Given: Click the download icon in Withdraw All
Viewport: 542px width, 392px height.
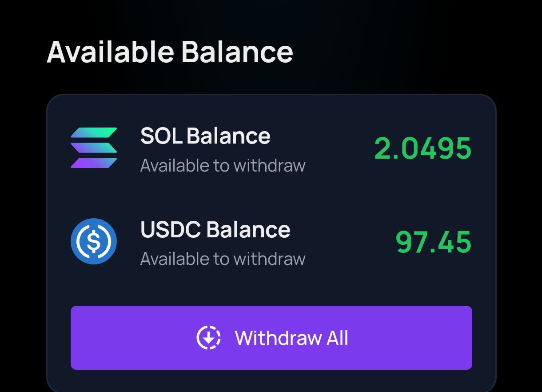Looking at the screenshot, I should coord(208,338).
